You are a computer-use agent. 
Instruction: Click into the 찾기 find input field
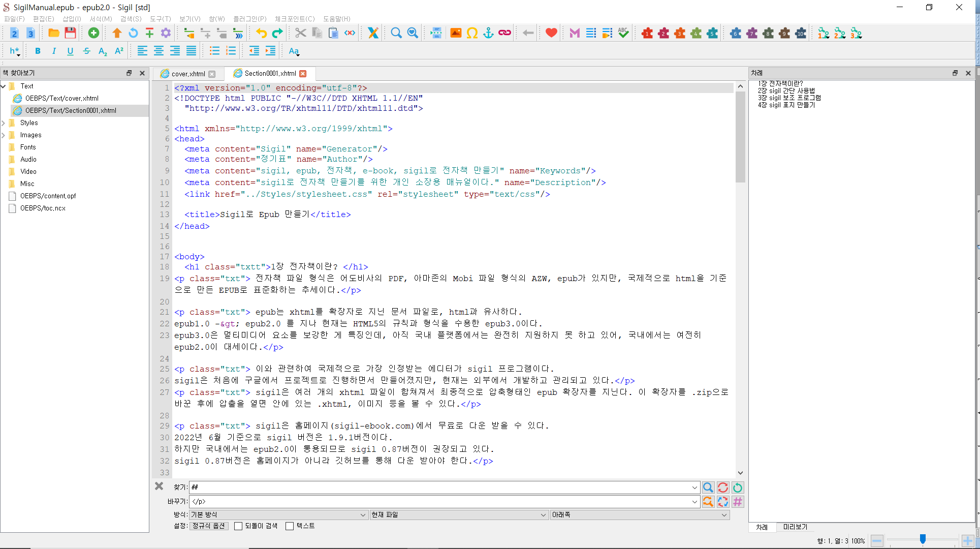pyautogui.click(x=439, y=487)
